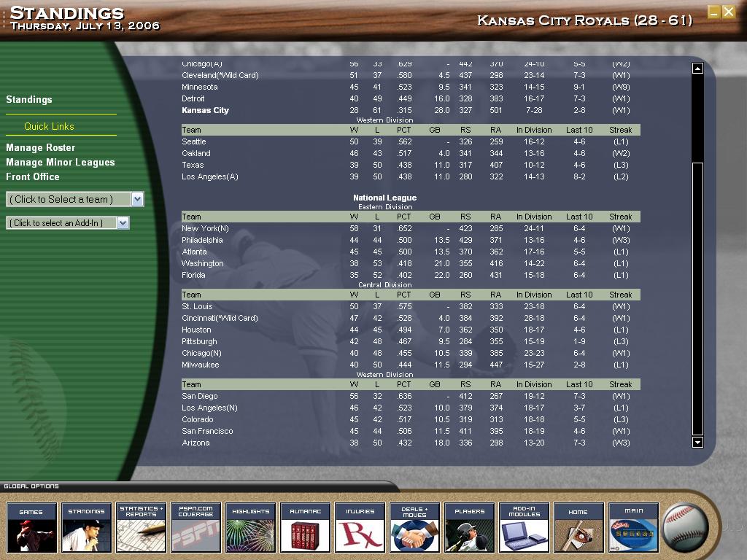The height and width of the screenshot is (560, 747).
Task: Select Texas team name
Action: [193, 165]
